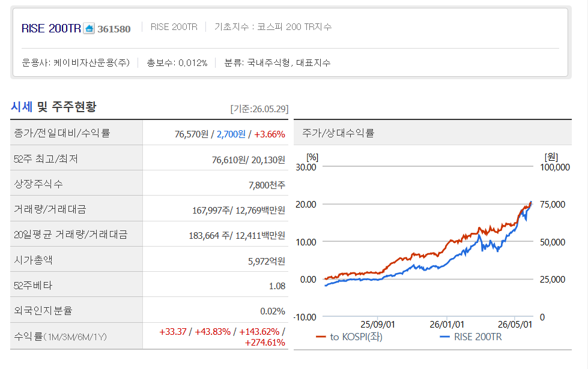Click the 주가/상대수익률 chart header
The image size is (588, 369).
click(338, 133)
